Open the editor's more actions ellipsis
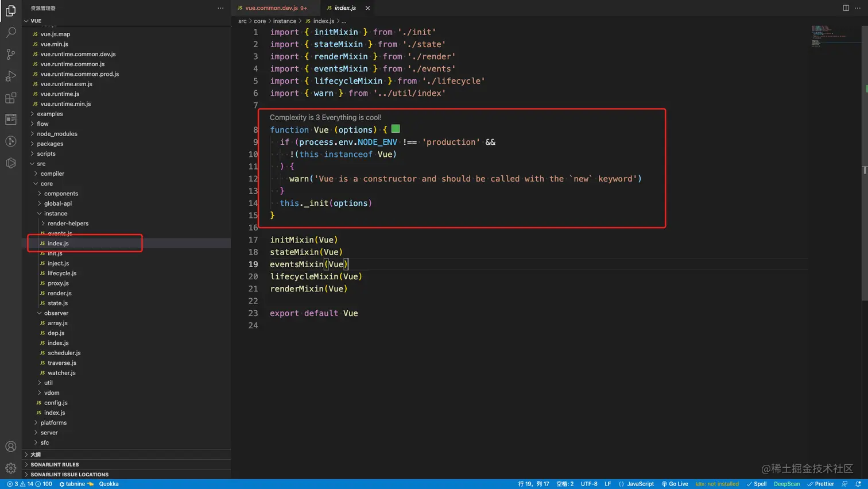The width and height of the screenshot is (868, 489). pos(858,8)
